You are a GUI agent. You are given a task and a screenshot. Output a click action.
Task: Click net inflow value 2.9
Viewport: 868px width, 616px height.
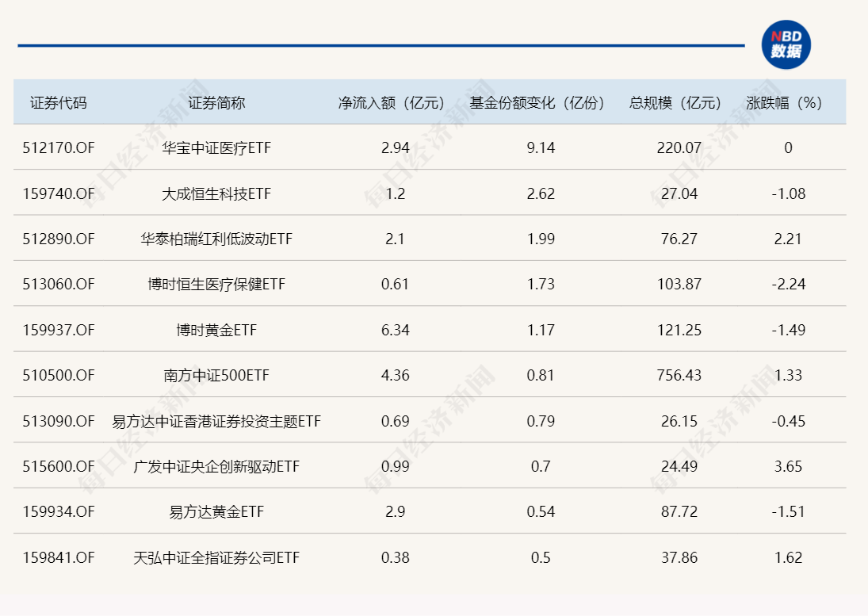coord(396,512)
